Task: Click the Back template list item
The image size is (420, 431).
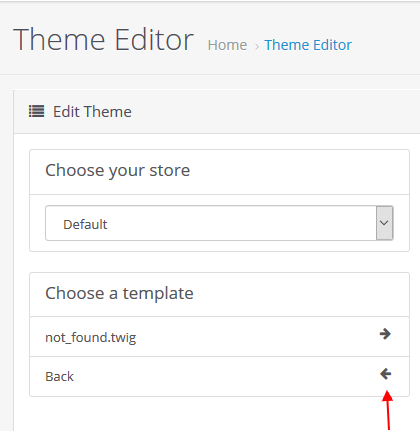Action: click(219, 376)
